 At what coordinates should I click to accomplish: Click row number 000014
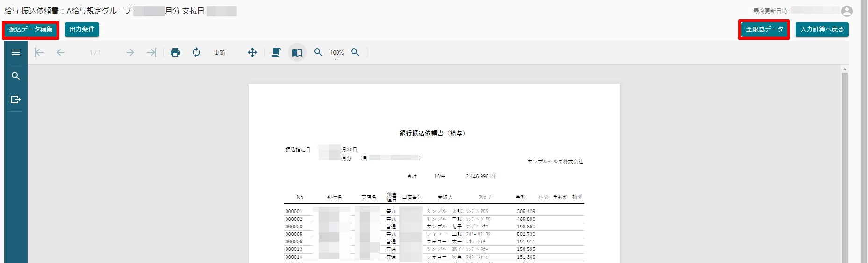[x=294, y=257]
